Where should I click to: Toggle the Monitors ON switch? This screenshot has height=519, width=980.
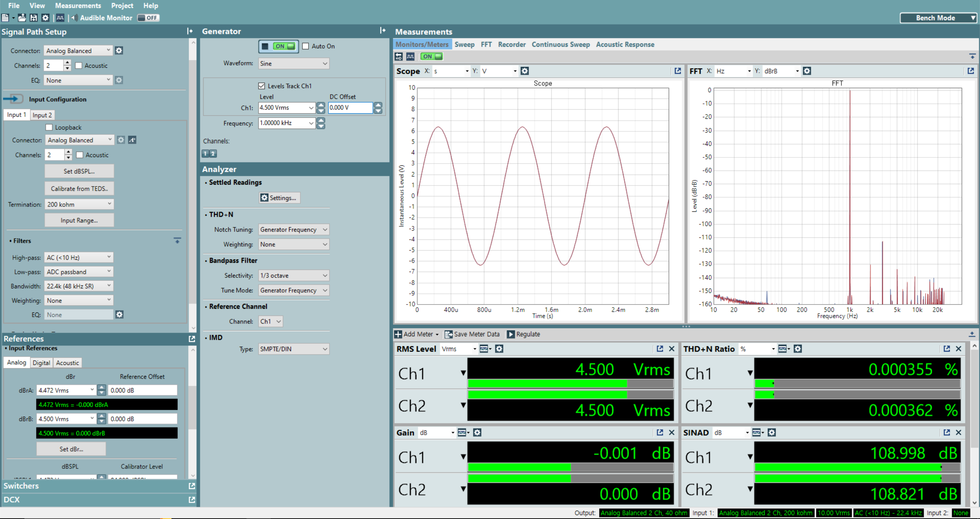(432, 56)
